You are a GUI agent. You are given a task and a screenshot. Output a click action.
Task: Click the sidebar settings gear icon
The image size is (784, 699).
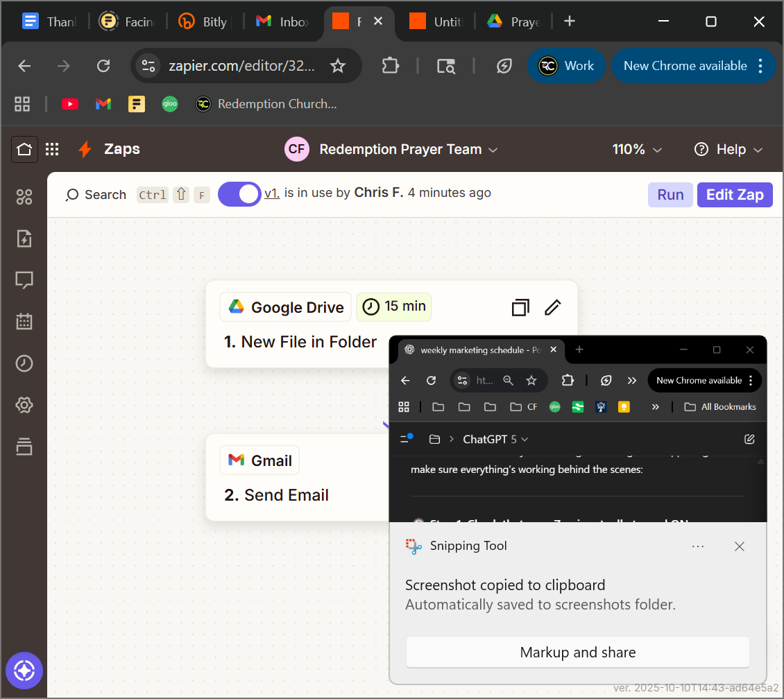pyautogui.click(x=24, y=405)
